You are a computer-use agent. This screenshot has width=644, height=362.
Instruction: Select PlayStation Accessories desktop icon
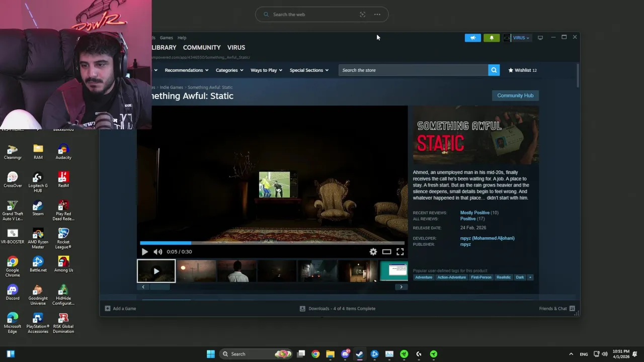point(38,323)
